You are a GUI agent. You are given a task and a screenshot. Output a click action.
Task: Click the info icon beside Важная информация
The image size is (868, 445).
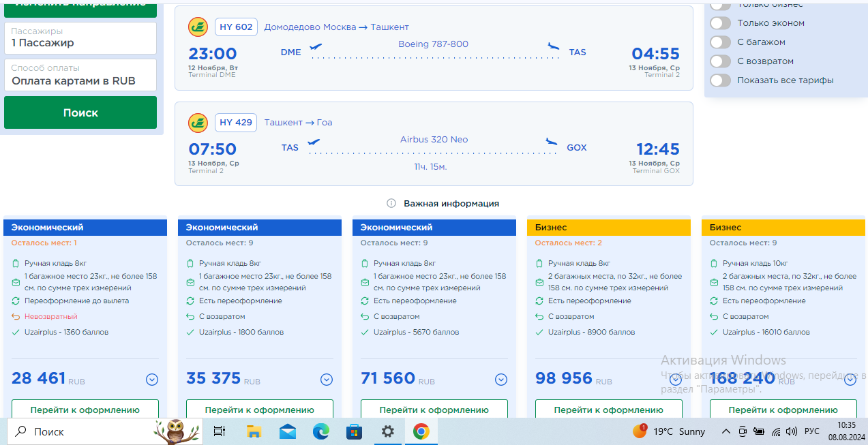point(391,203)
